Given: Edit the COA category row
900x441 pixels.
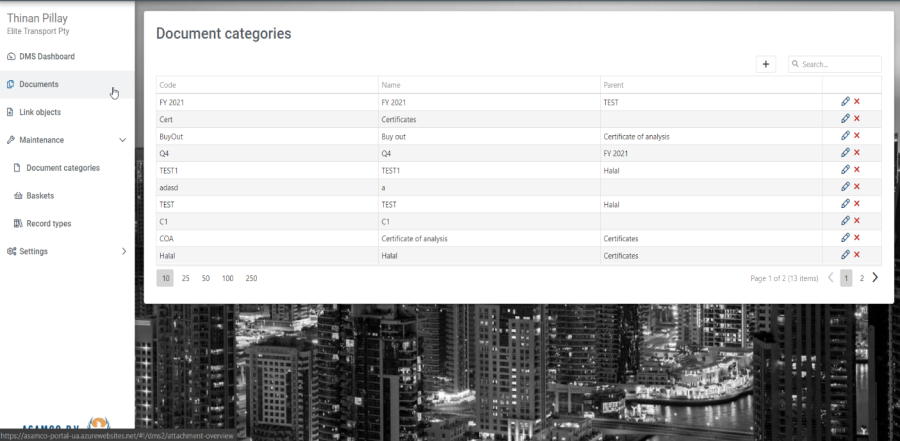Looking at the screenshot, I should point(845,237).
